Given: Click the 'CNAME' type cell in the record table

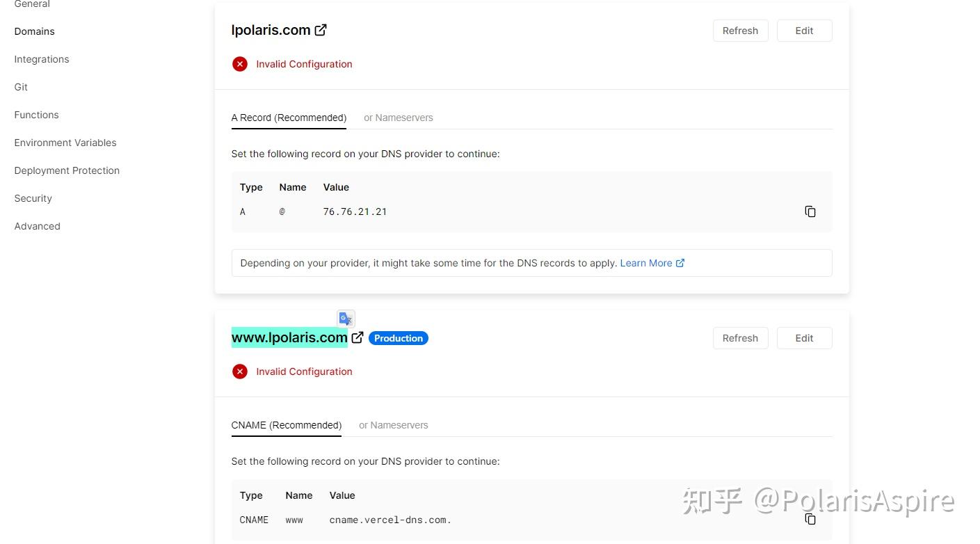Looking at the screenshot, I should [x=254, y=520].
